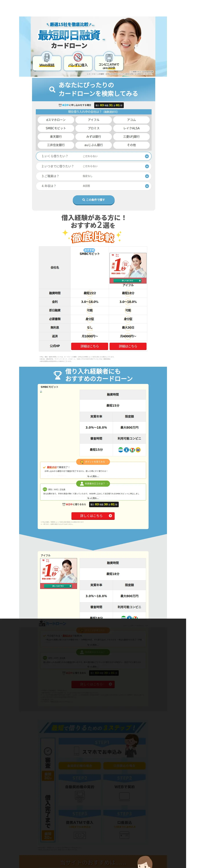The height and width of the screenshot is (868, 219).
Task: Click 詳細はこちら for SMBCモビット column
Action: point(89,346)
